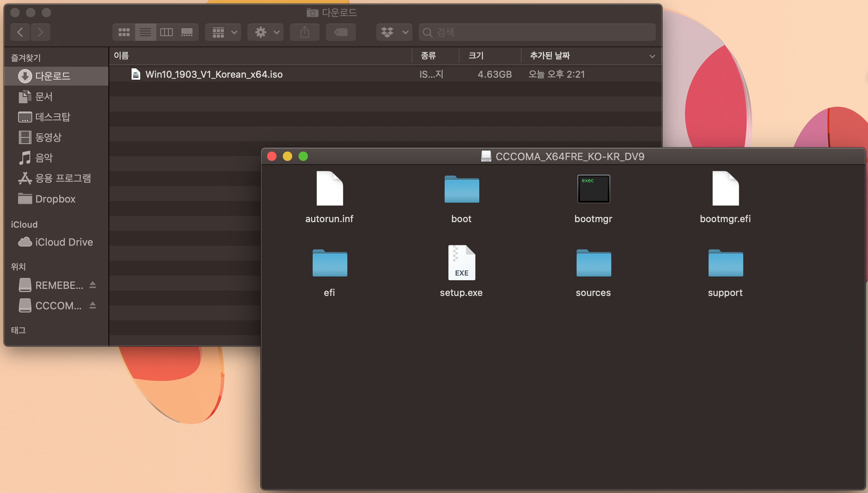
Task: Open 다운로드 in the sidebar
Action: 56,76
